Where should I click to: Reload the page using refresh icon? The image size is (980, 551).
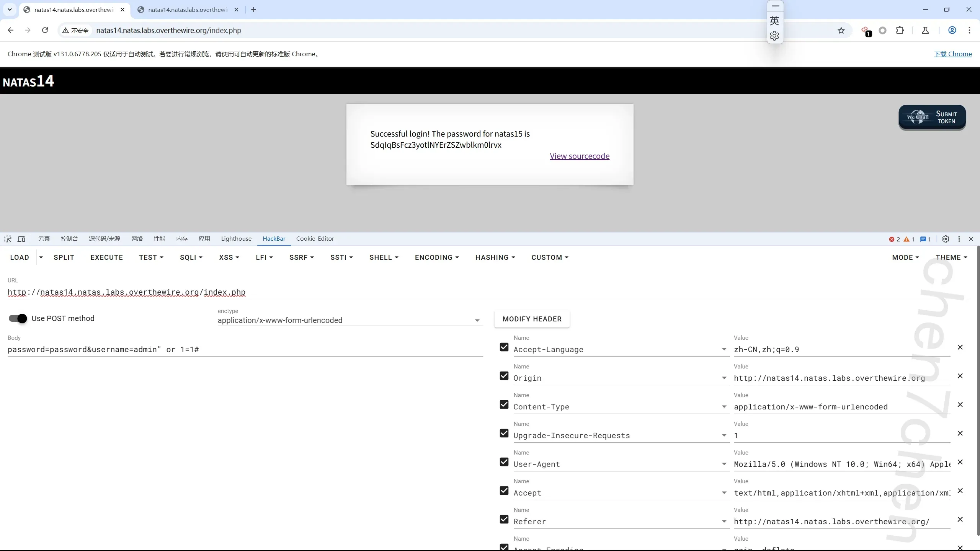[45, 30]
